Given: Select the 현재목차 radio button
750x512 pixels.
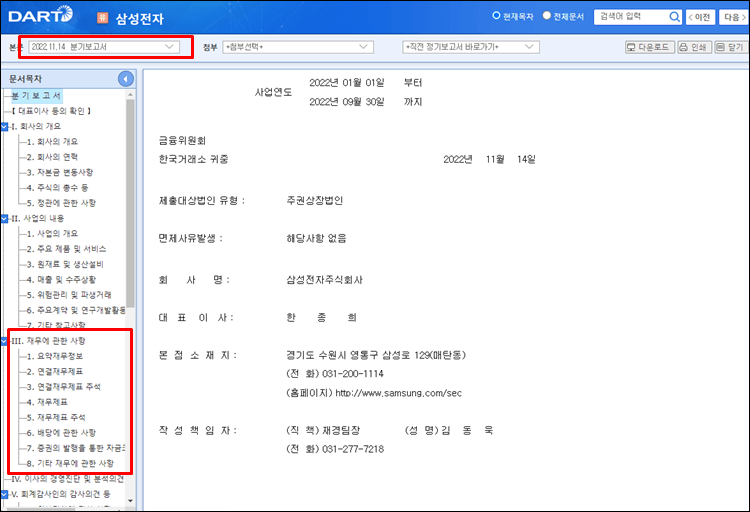Looking at the screenshot, I should 496,16.
